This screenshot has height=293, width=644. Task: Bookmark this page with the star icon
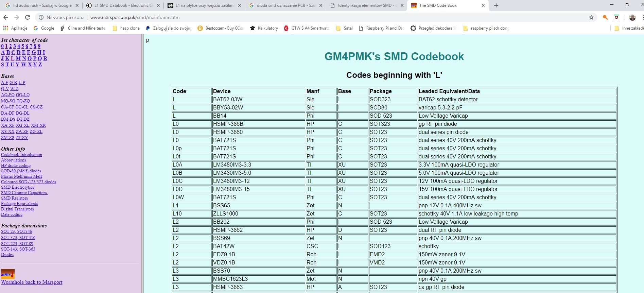[591, 17]
